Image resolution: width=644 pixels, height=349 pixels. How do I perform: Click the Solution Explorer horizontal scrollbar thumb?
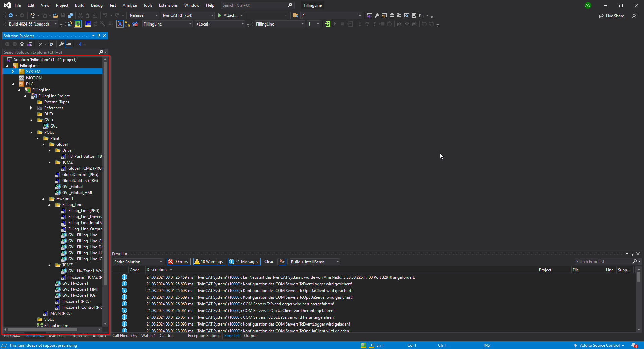tap(43, 329)
